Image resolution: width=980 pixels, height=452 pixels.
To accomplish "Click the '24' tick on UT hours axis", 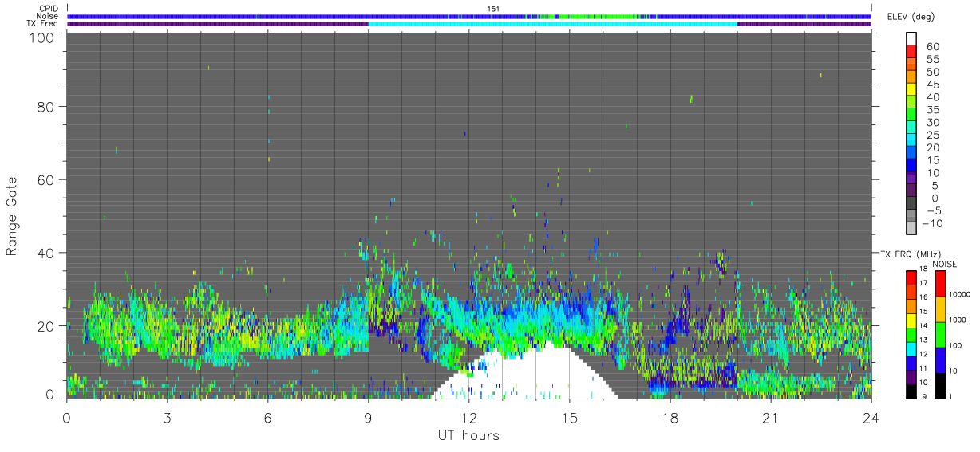I will tap(871, 417).
